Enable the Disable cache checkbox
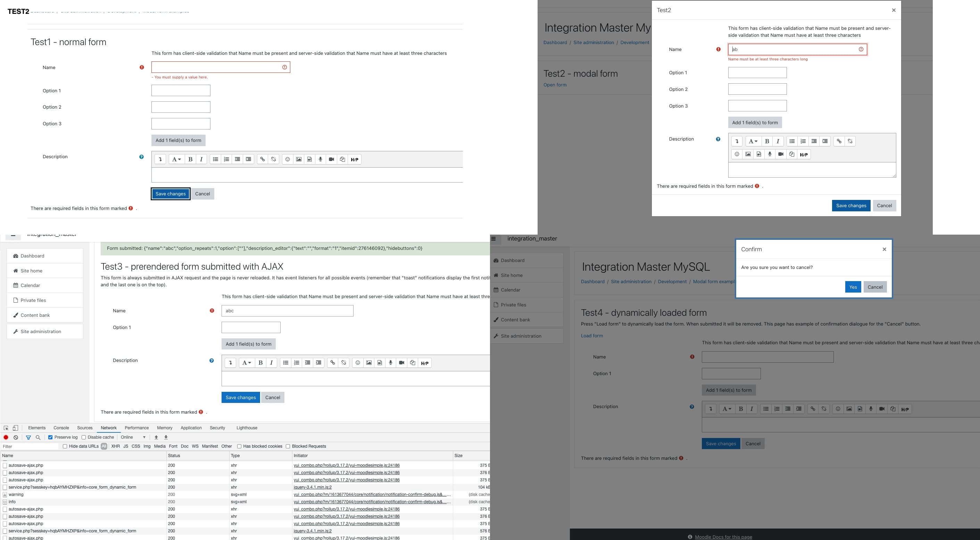This screenshot has height=540, width=980. pyautogui.click(x=84, y=437)
